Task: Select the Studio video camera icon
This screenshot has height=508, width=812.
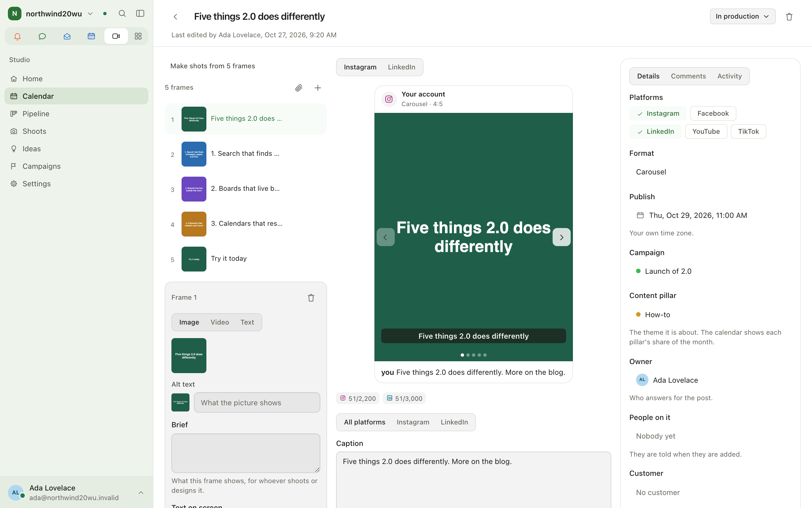Action: click(x=116, y=36)
